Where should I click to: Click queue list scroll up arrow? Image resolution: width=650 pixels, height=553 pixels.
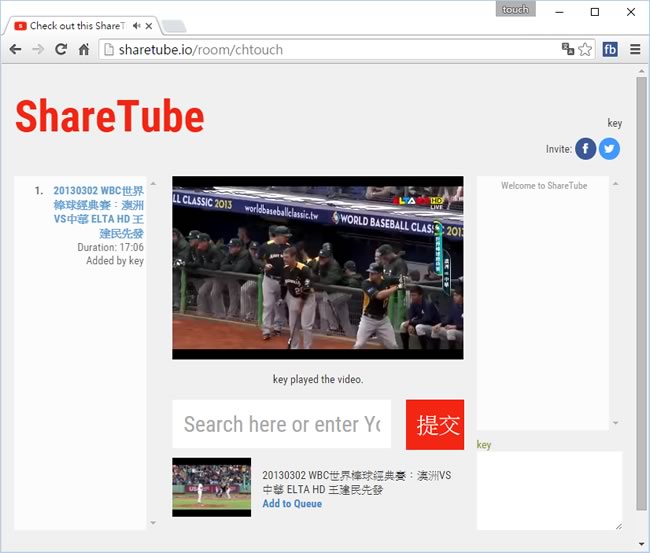(153, 183)
